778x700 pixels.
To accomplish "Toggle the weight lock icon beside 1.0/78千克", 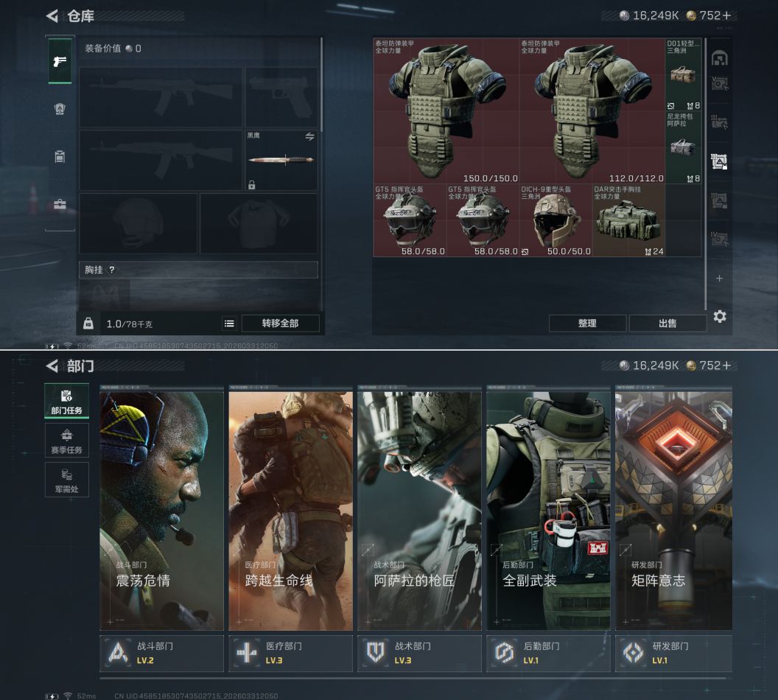I will tap(88, 323).
